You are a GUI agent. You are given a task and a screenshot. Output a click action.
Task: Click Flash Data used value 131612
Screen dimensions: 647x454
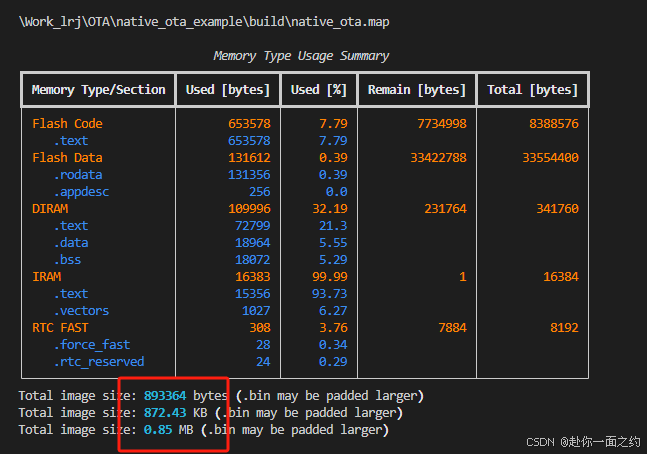pos(249,158)
